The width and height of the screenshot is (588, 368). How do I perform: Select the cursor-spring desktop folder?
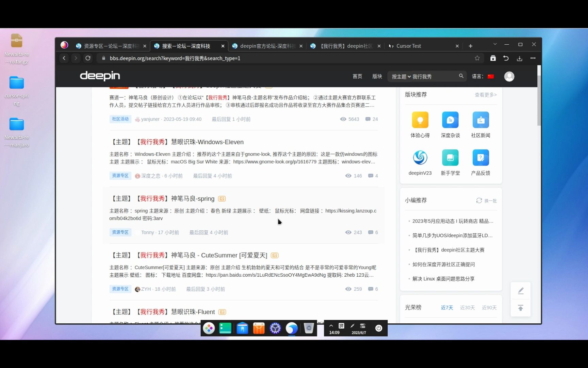click(16, 91)
